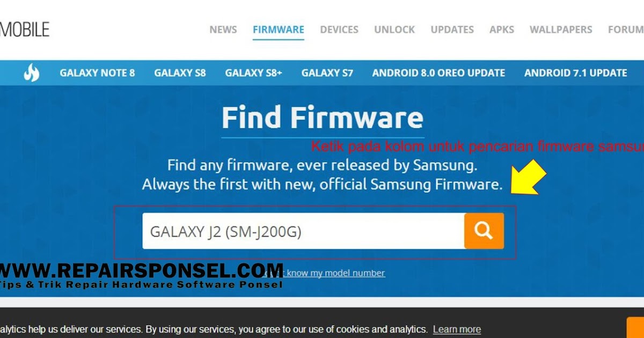Open the APKS section
This screenshot has width=644, height=338.
tap(502, 30)
